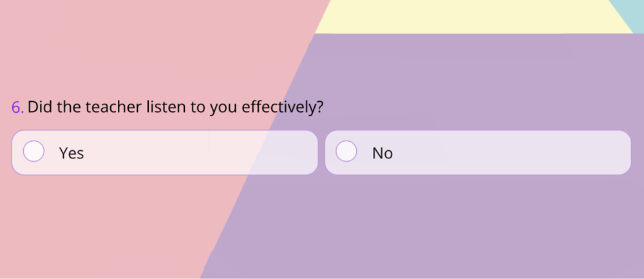
Task: Select the Yes radio button circle
Action: pyautogui.click(x=33, y=151)
